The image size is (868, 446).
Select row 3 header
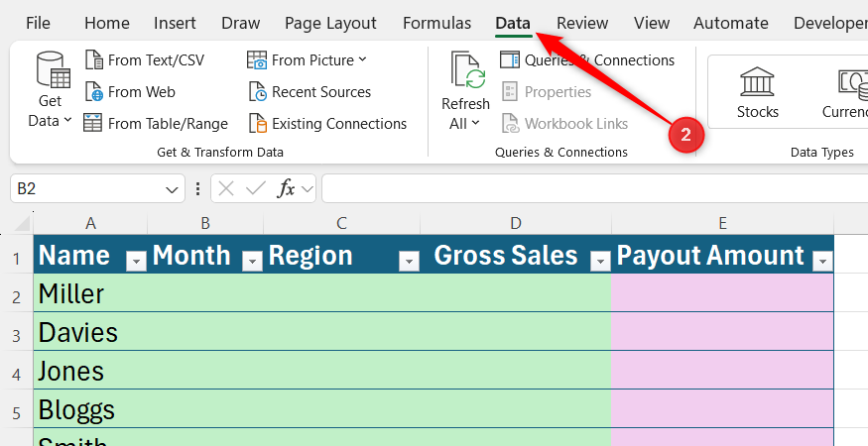coord(17,332)
